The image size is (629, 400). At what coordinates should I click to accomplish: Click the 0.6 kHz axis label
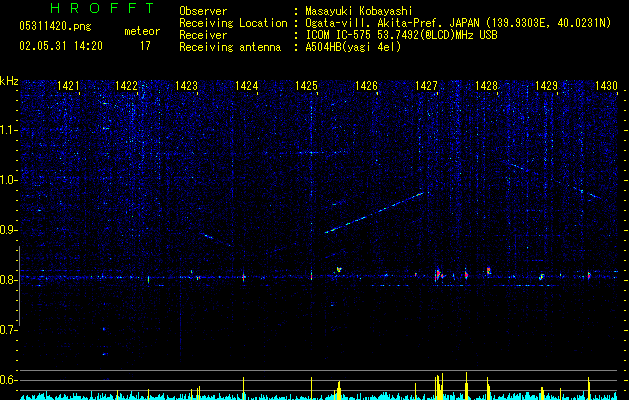pyautogui.click(x=8, y=380)
